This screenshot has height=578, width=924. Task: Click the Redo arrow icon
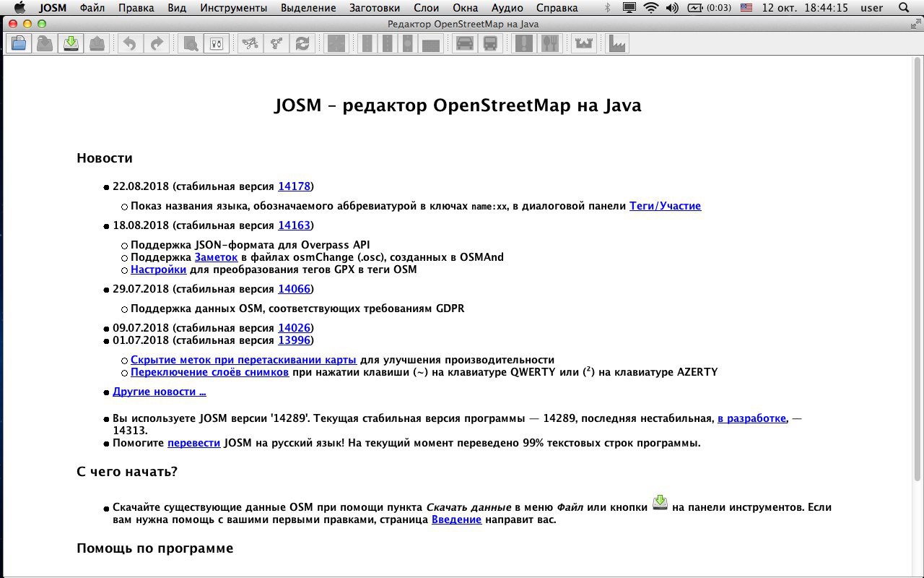[155, 44]
